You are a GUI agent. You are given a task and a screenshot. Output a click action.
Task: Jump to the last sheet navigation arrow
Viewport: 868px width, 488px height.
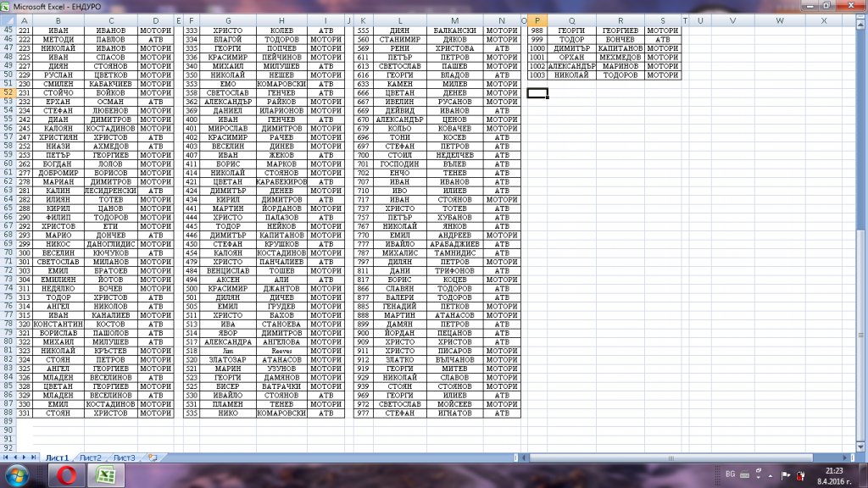click(x=33, y=457)
